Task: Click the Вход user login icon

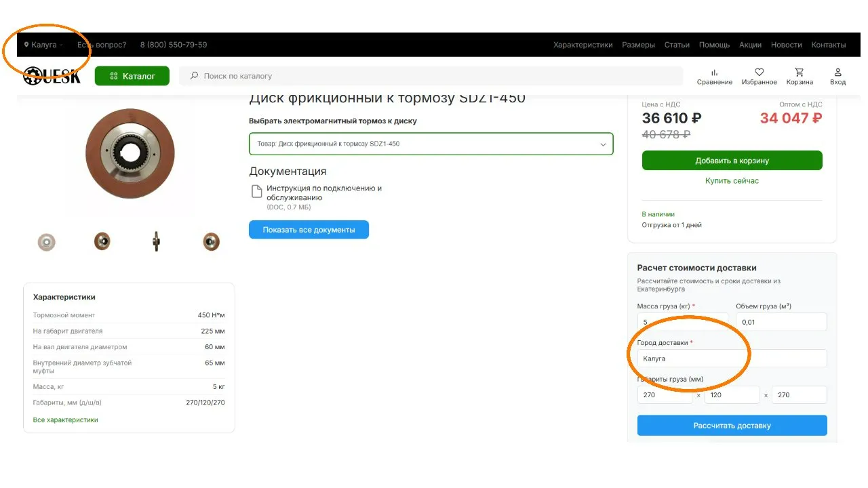Action: (837, 73)
